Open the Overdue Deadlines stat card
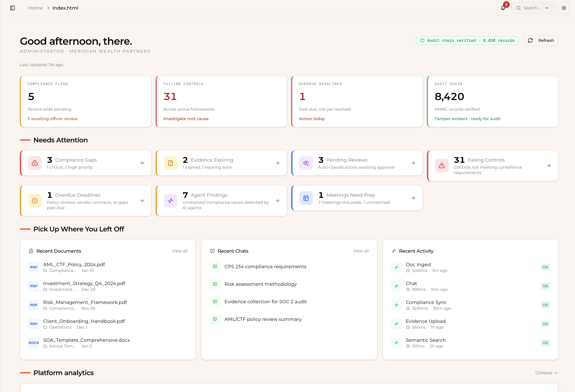Image resolution: width=575 pixels, height=392 pixels. [x=357, y=102]
